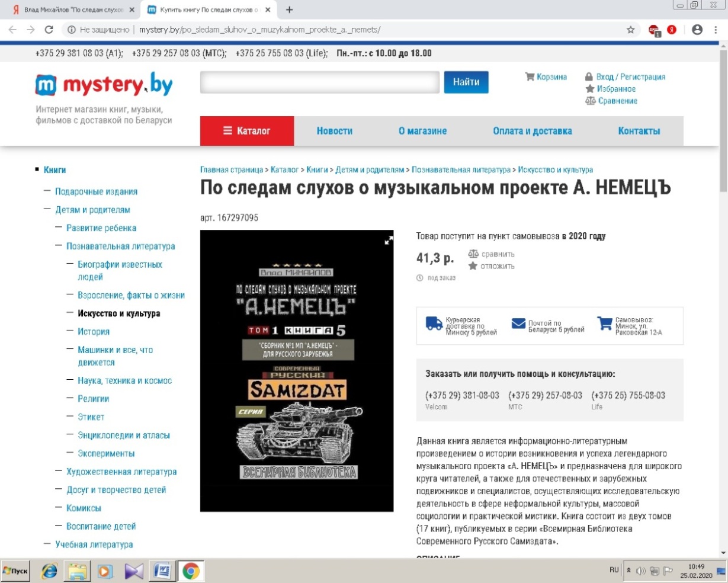Open the Yandex extension icon in toolbar

click(x=672, y=30)
